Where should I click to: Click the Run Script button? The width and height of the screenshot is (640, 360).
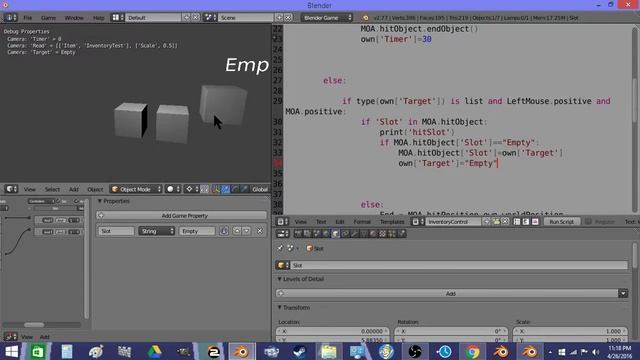[x=562, y=222]
